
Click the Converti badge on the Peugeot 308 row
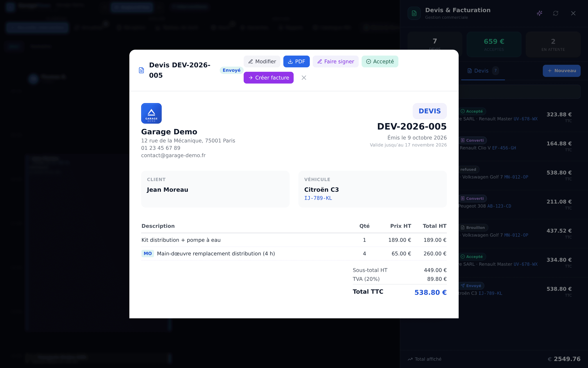coord(472,199)
